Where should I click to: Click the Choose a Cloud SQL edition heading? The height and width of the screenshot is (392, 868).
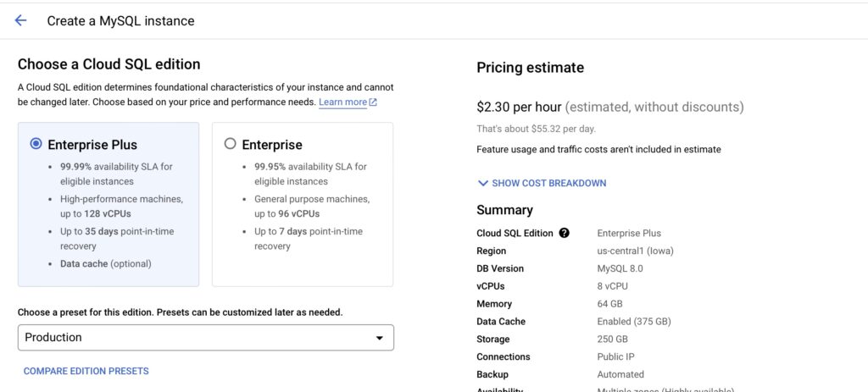click(x=108, y=64)
